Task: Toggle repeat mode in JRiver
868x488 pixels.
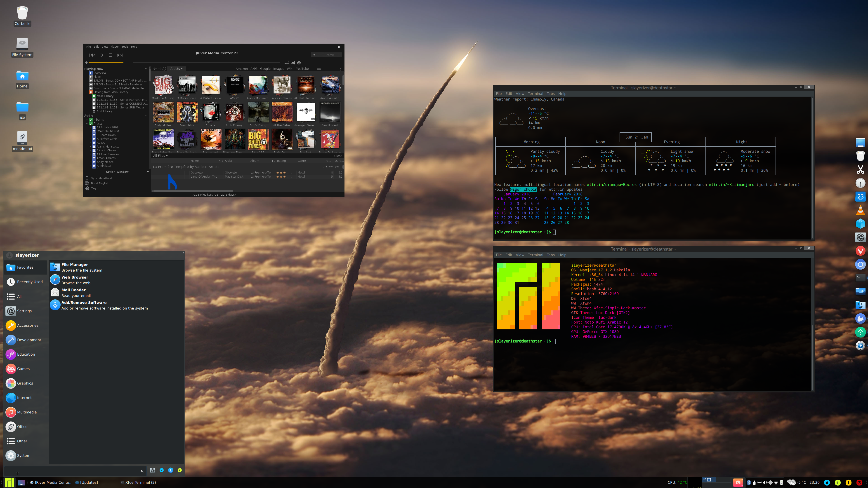Action: 286,63
